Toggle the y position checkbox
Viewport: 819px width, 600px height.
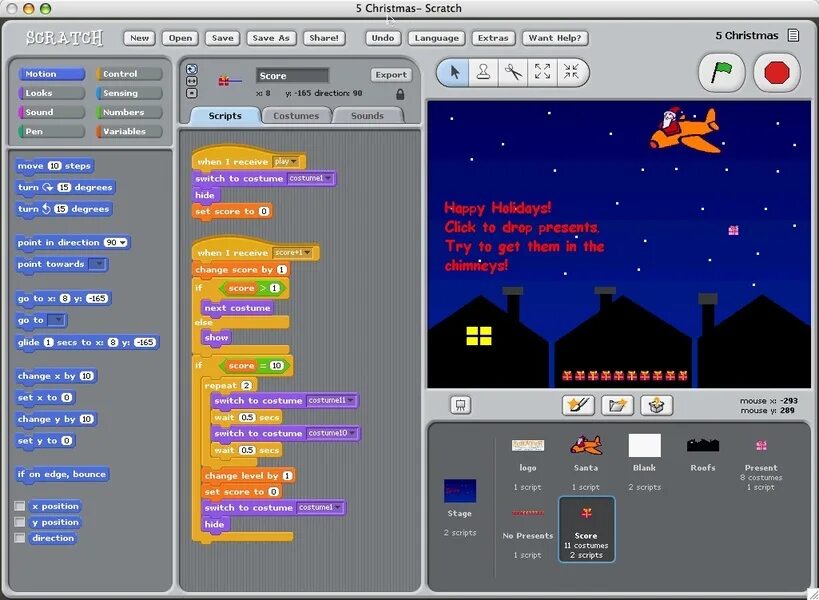(20, 522)
